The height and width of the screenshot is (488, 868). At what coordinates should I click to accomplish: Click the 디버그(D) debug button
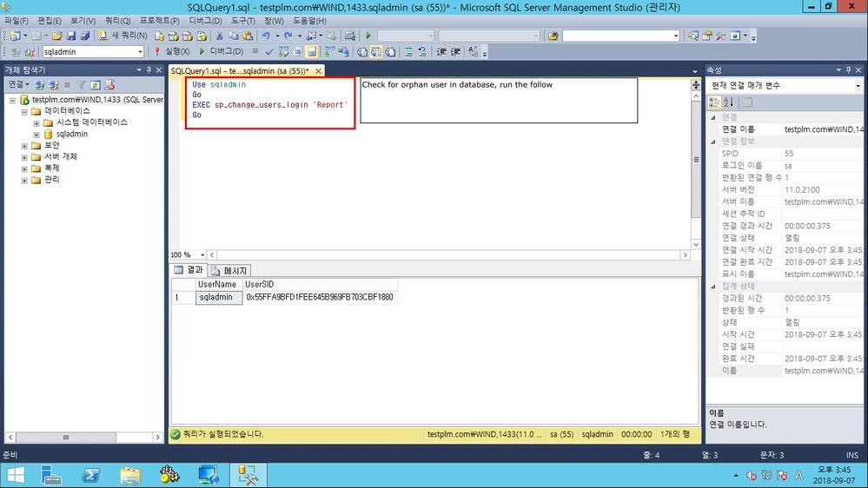pos(221,51)
